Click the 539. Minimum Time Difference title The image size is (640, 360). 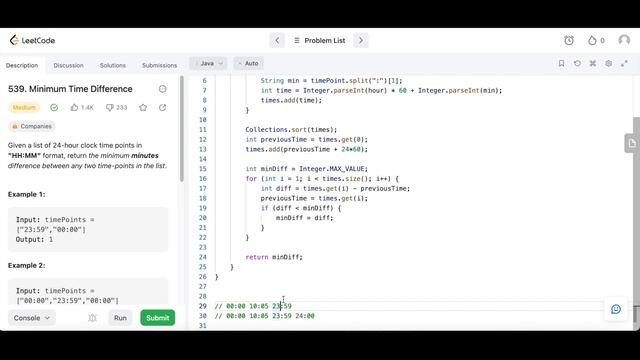(x=70, y=89)
